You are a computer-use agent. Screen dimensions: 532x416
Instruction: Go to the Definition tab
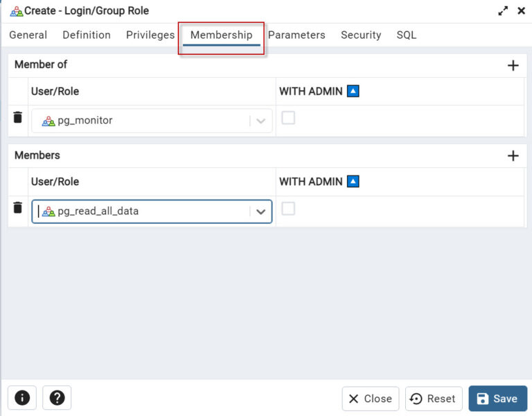tap(87, 35)
